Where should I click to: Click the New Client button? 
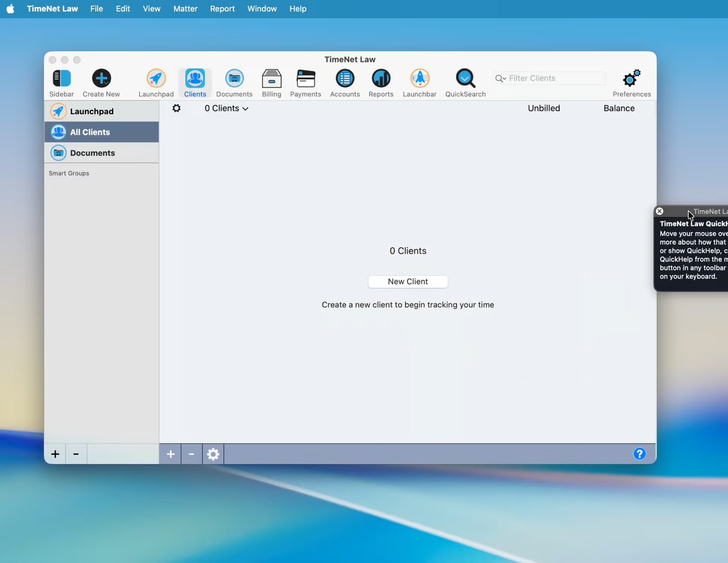click(x=408, y=281)
